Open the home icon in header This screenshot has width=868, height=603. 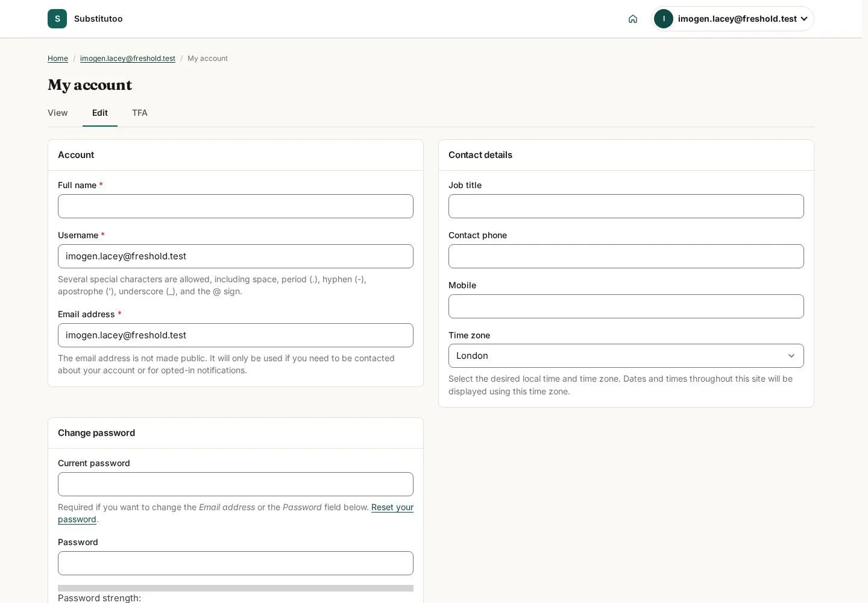[x=633, y=19]
